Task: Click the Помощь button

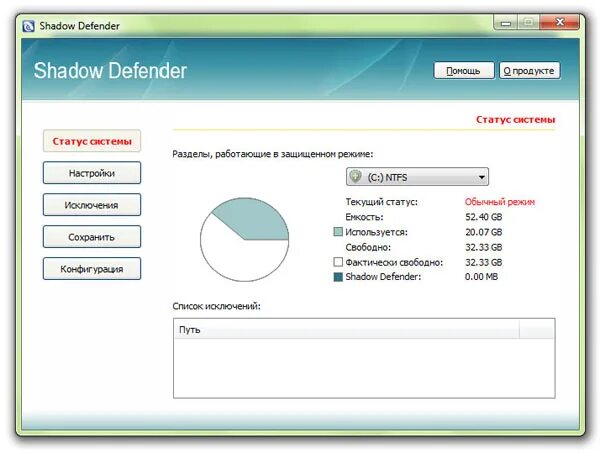Action: point(464,71)
